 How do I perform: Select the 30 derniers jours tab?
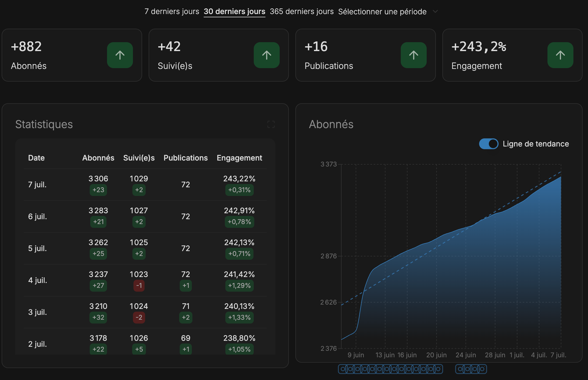point(234,12)
